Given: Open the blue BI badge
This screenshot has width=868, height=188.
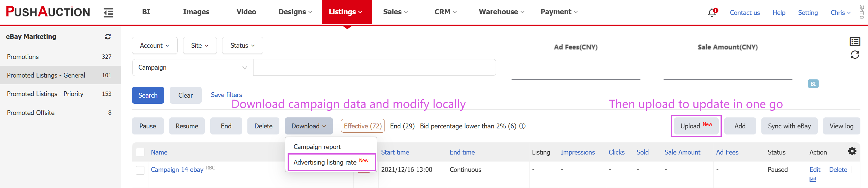Looking at the screenshot, I should pos(813,84).
